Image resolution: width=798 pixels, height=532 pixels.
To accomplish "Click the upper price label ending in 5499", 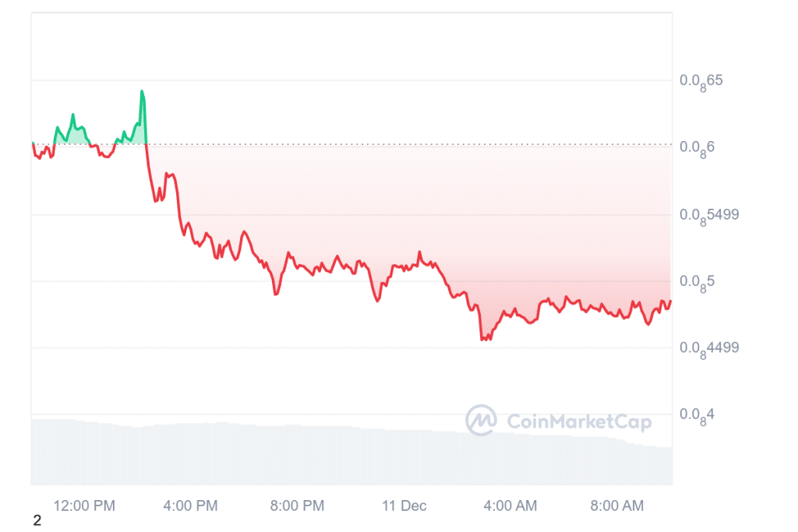I will pyautogui.click(x=708, y=215).
